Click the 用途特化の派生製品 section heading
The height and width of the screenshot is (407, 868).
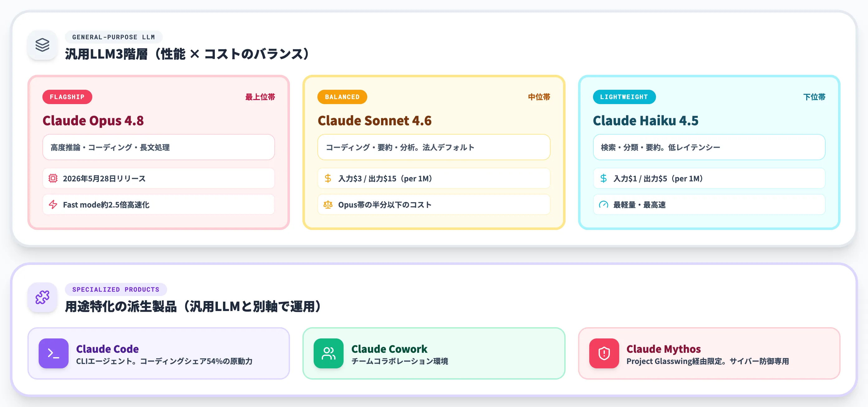click(x=193, y=306)
